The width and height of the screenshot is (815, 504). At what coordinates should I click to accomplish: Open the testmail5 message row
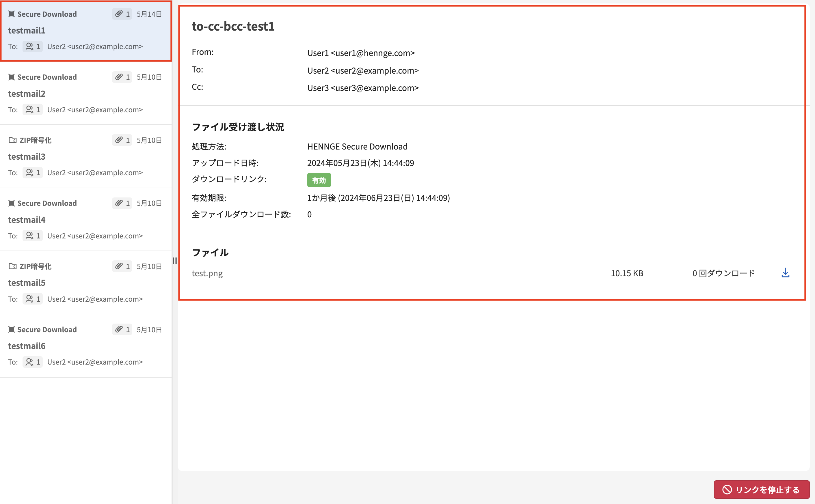tap(86, 283)
